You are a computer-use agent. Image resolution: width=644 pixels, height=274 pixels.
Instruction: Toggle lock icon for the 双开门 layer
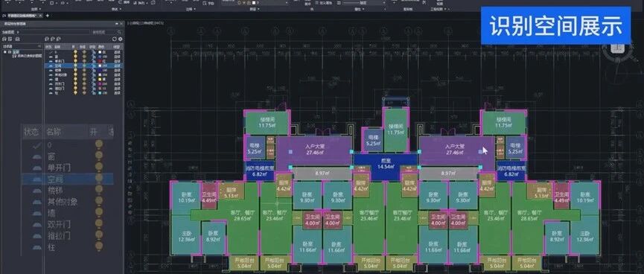[x=94, y=84]
